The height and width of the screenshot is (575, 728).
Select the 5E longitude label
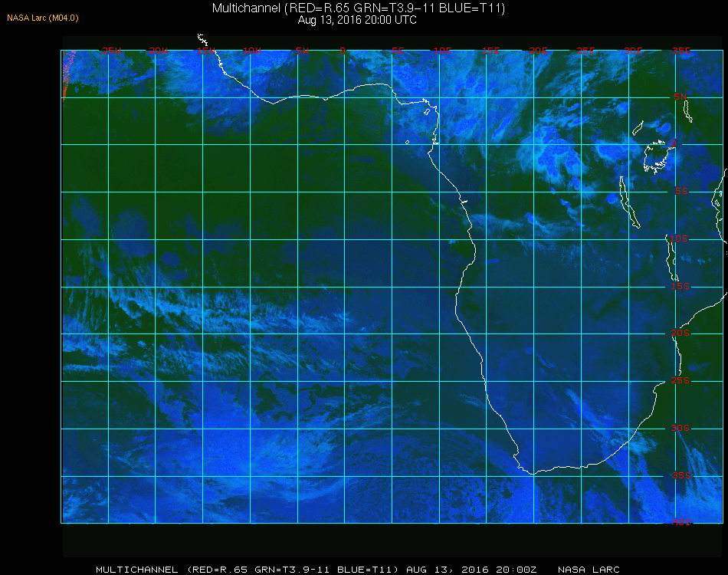coord(398,51)
